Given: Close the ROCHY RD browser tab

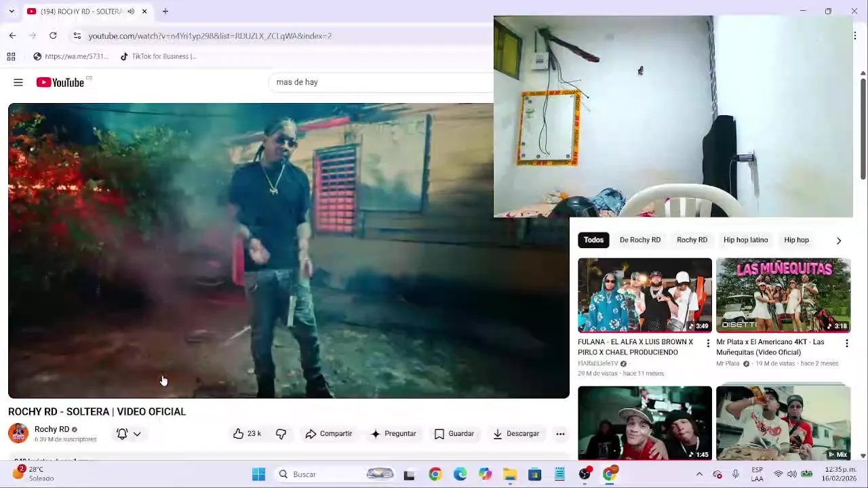Looking at the screenshot, I should [x=144, y=12].
